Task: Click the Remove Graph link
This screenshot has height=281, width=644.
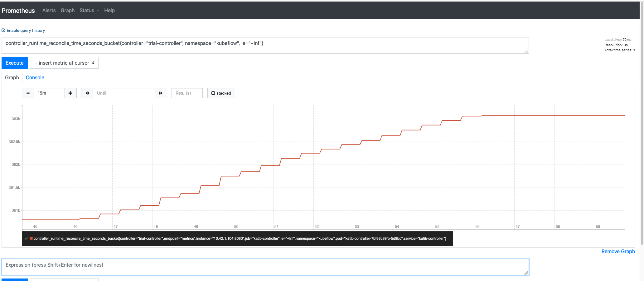Action: [x=618, y=251]
